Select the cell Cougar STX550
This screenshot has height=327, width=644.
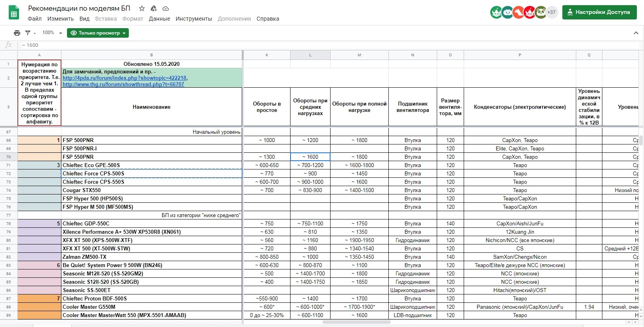click(151, 190)
